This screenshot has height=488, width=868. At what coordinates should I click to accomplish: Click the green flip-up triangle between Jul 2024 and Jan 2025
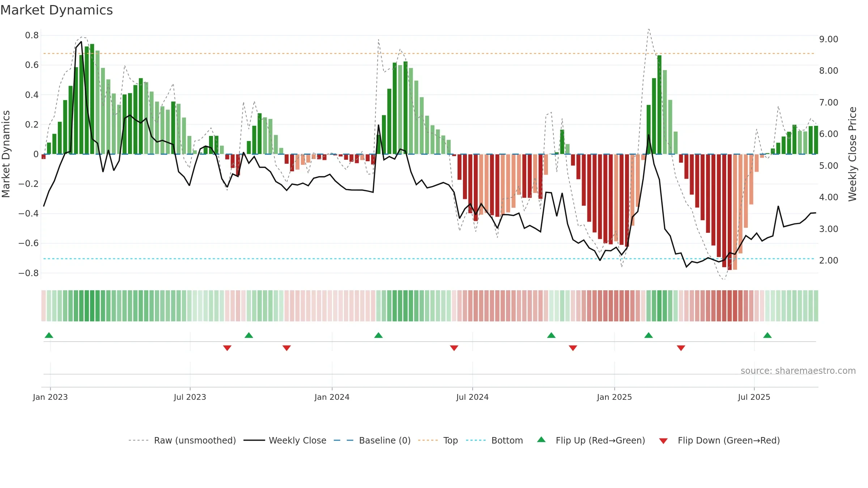pyautogui.click(x=551, y=335)
